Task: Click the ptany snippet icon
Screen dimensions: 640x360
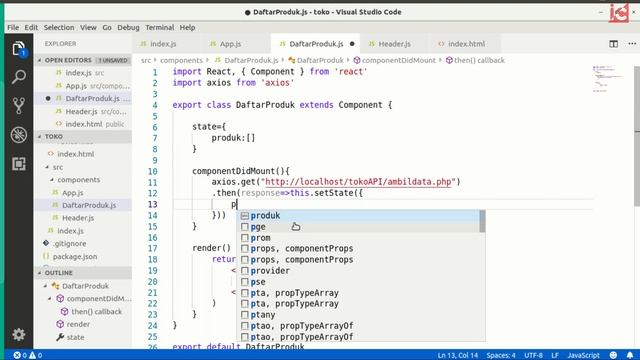Action: pyautogui.click(x=244, y=315)
